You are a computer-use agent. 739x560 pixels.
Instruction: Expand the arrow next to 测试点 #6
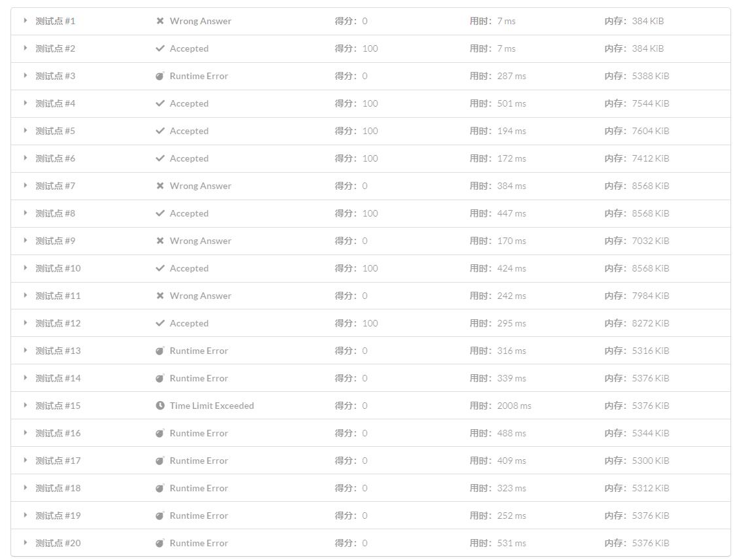[x=26, y=158]
